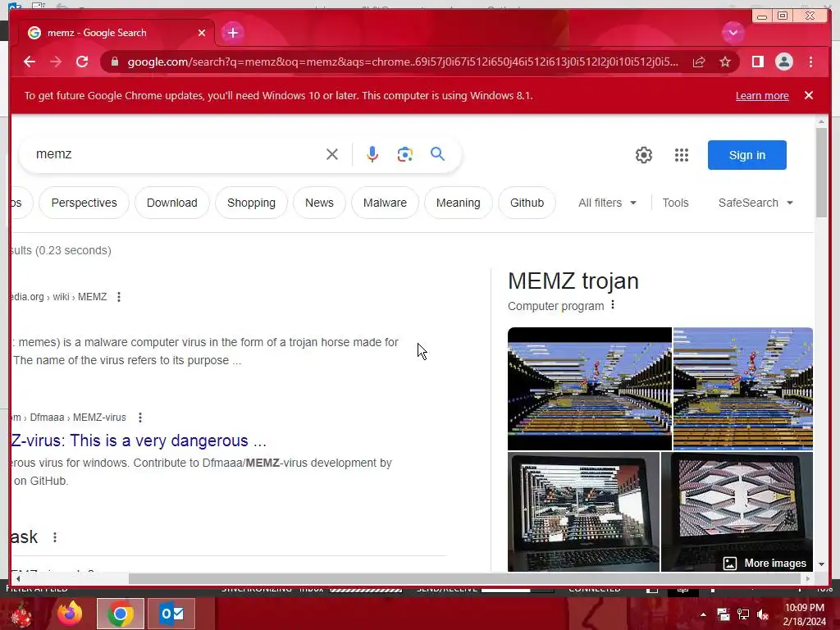Reload the Google search page

point(82,62)
